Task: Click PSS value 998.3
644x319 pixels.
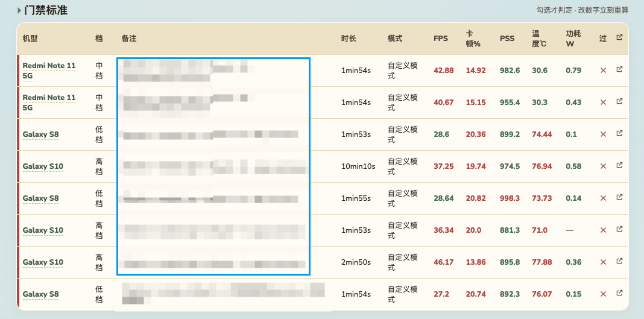Action: (x=510, y=199)
